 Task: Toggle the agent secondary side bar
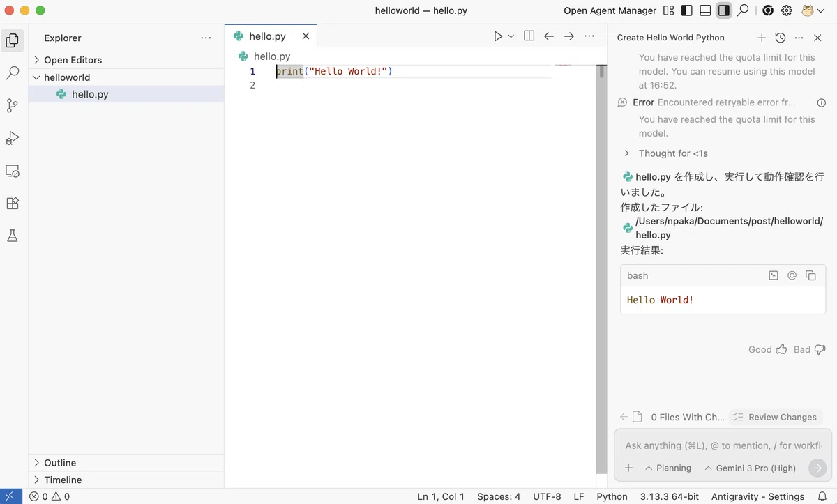pyautogui.click(x=724, y=10)
